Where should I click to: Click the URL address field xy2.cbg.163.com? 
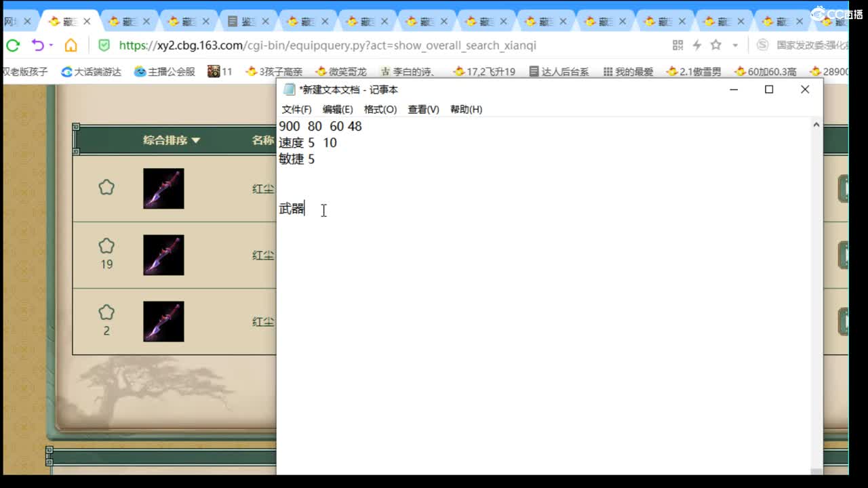[328, 45]
